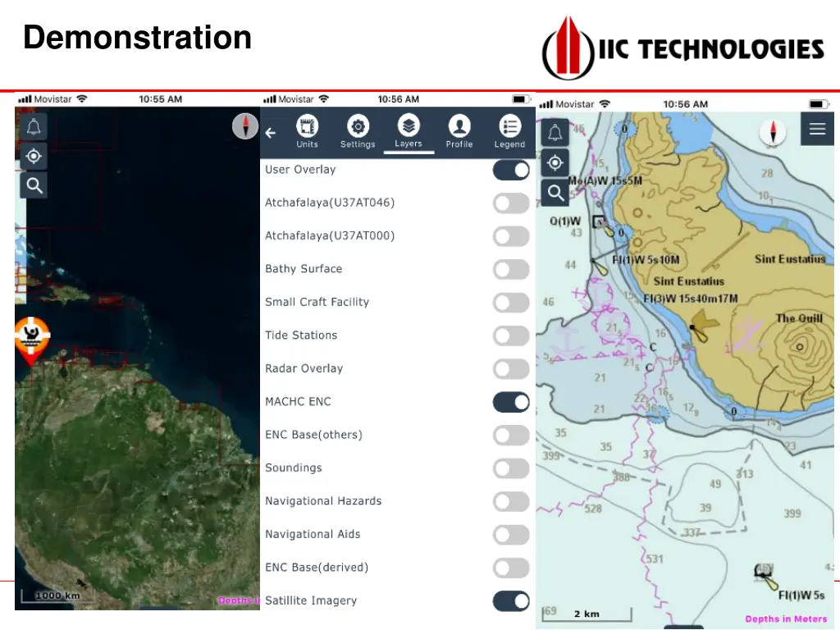The image size is (840, 630).
Task: Turn off Satillite Imagery layer
Action: point(511,601)
